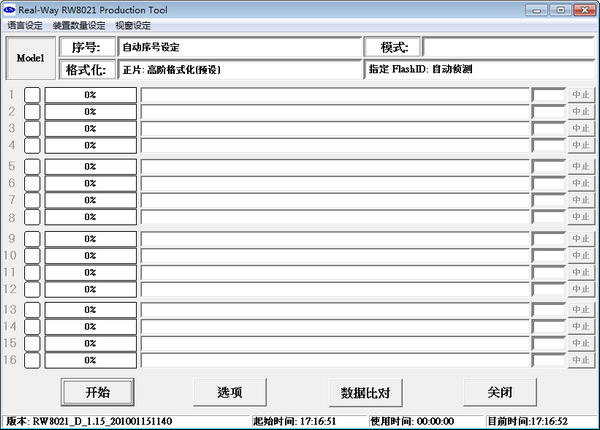Open 选项 settings button
The width and height of the screenshot is (600, 430).
pos(230,392)
